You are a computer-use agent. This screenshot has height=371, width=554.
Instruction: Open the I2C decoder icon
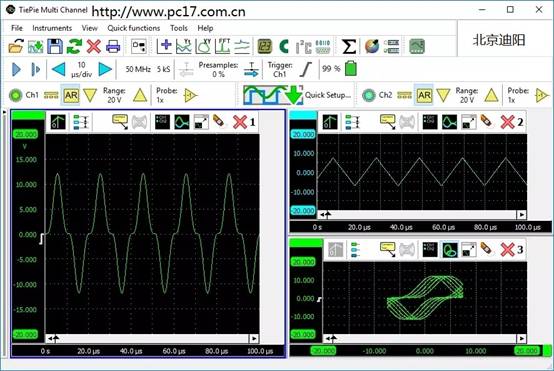pos(303,47)
